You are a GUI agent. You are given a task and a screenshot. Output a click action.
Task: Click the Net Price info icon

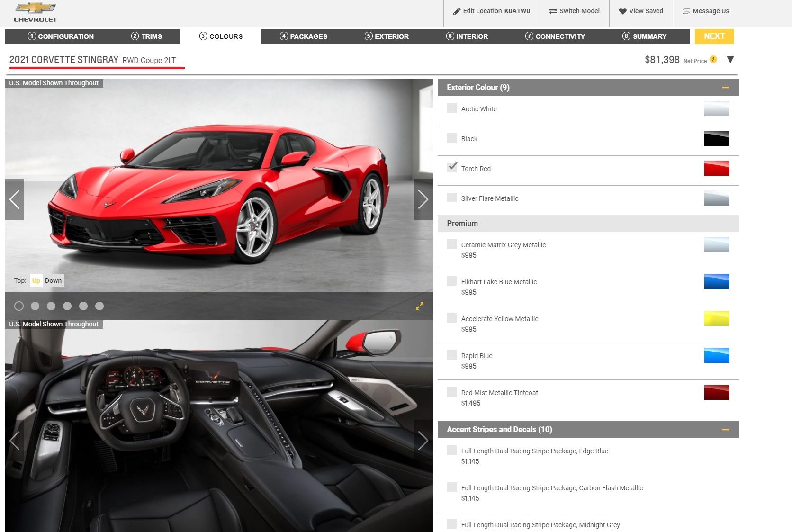coord(713,60)
